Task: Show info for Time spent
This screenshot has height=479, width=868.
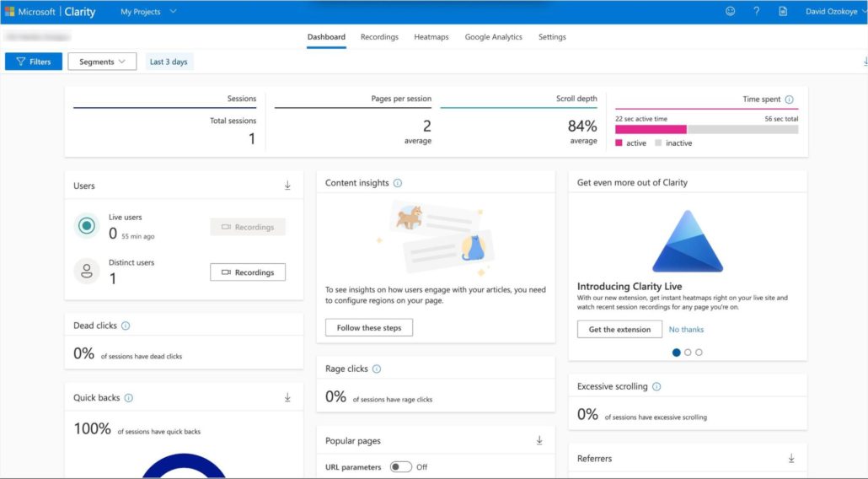Action: [789, 100]
